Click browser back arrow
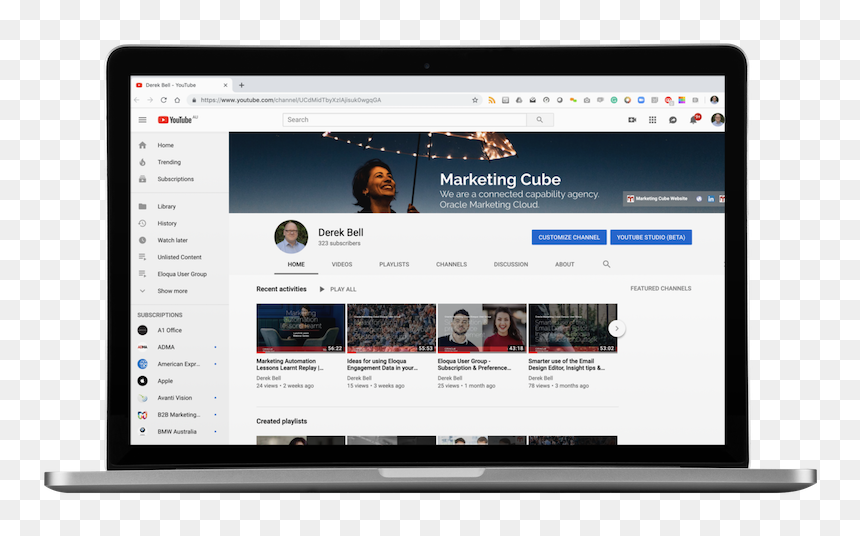The image size is (860, 536). [137, 100]
